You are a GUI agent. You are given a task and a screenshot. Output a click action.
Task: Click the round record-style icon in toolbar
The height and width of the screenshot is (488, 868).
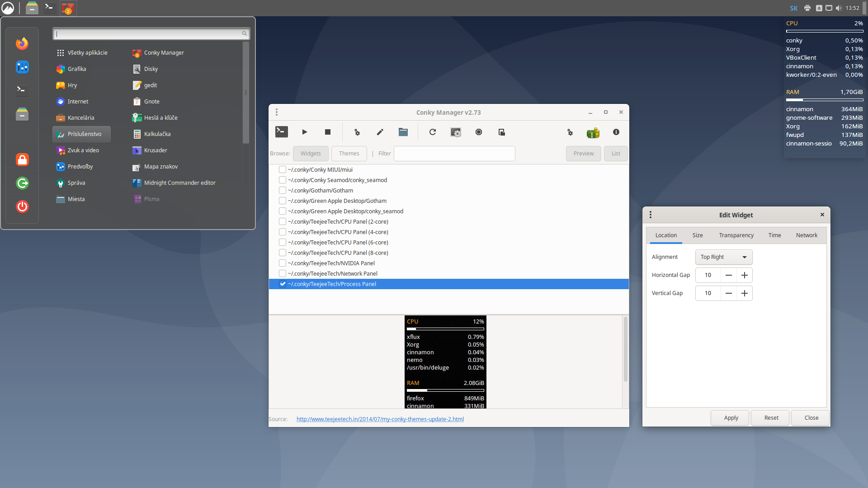[479, 132]
